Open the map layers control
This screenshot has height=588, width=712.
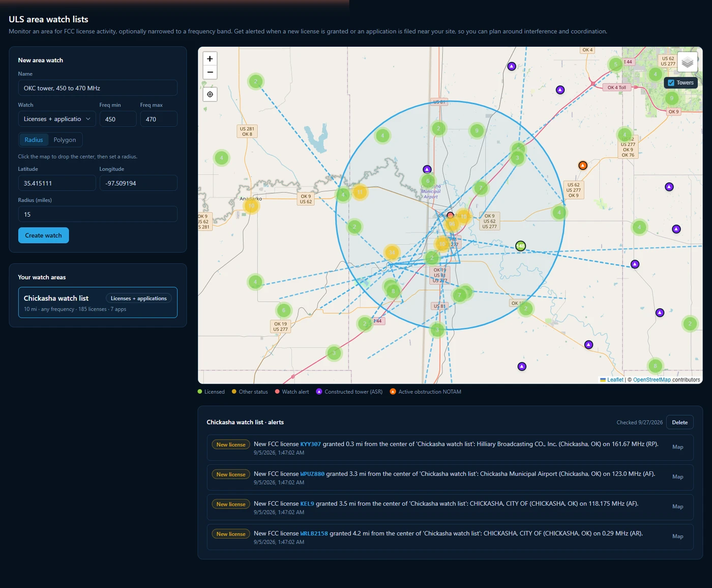pos(687,63)
